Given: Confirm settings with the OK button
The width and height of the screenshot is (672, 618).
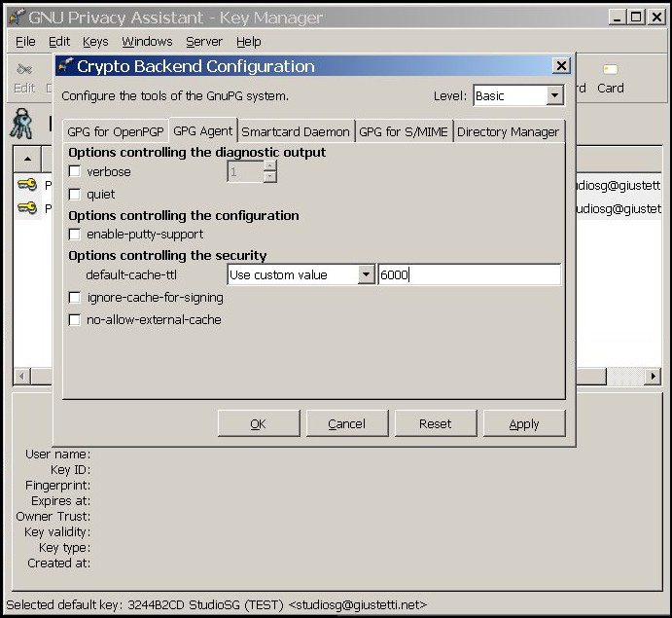Looking at the screenshot, I should point(259,423).
